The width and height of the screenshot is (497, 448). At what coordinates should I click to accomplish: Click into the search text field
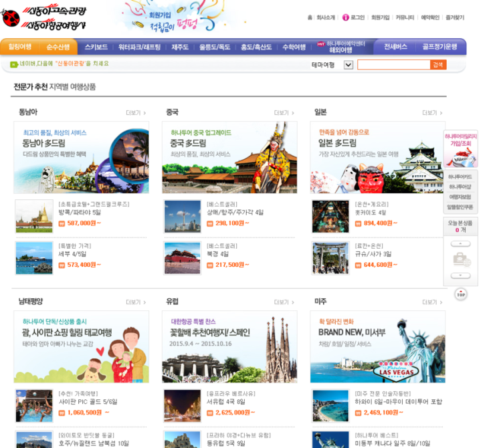coord(394,65)
